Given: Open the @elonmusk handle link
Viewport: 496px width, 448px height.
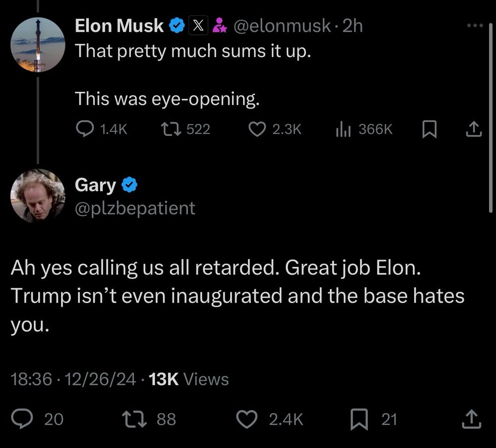Looking at the screenshot, I should tap(280, 26).
